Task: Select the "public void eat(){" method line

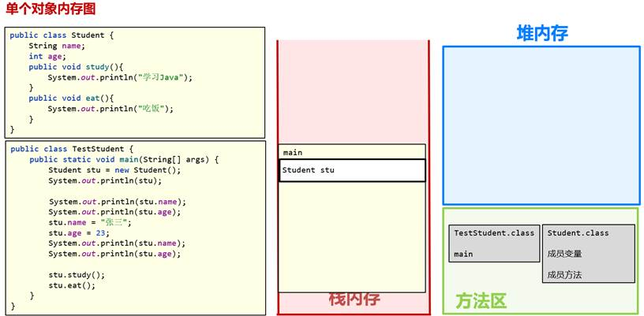Action: tap(71, 99)
